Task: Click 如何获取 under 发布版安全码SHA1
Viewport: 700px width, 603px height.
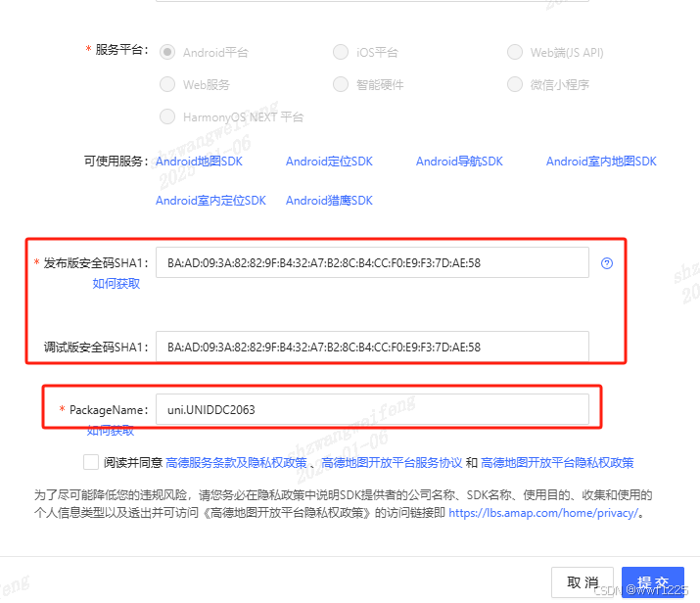Action: coord(117,284)
